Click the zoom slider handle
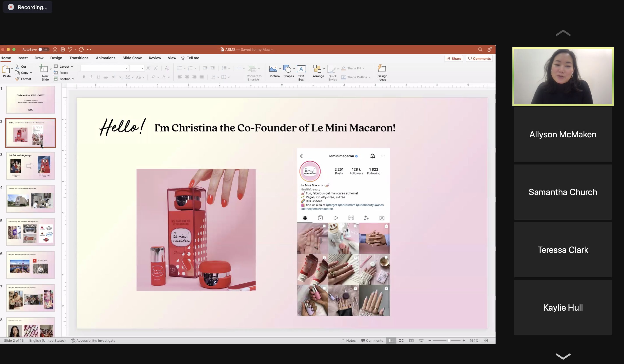Viewport: 624px width, 364px height. 449,340
